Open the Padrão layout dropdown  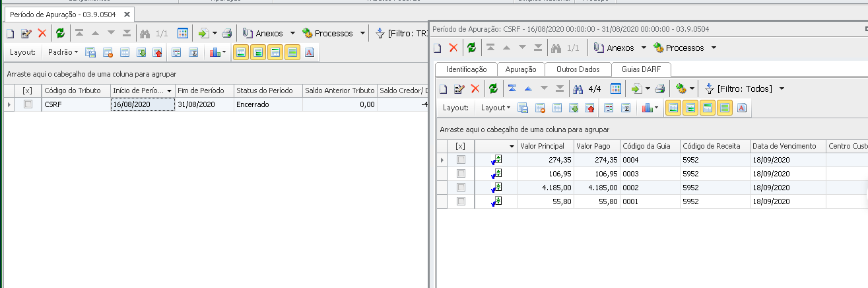[63, 52]
